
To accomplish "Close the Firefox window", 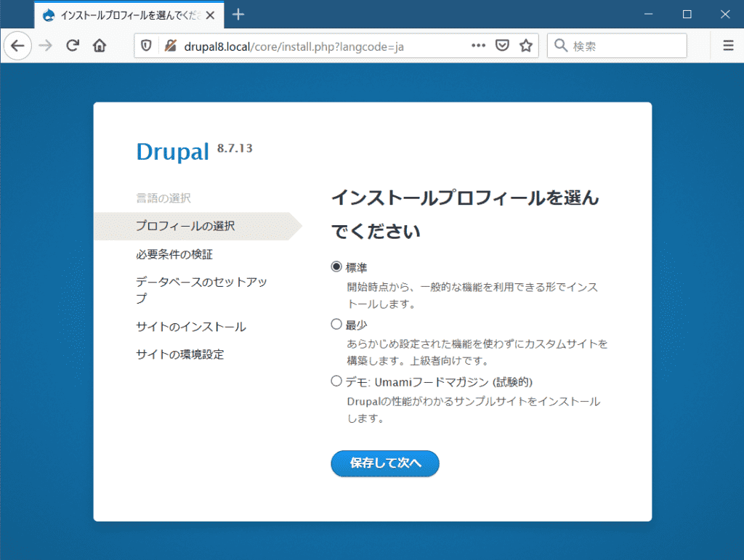I will (725, 15).
